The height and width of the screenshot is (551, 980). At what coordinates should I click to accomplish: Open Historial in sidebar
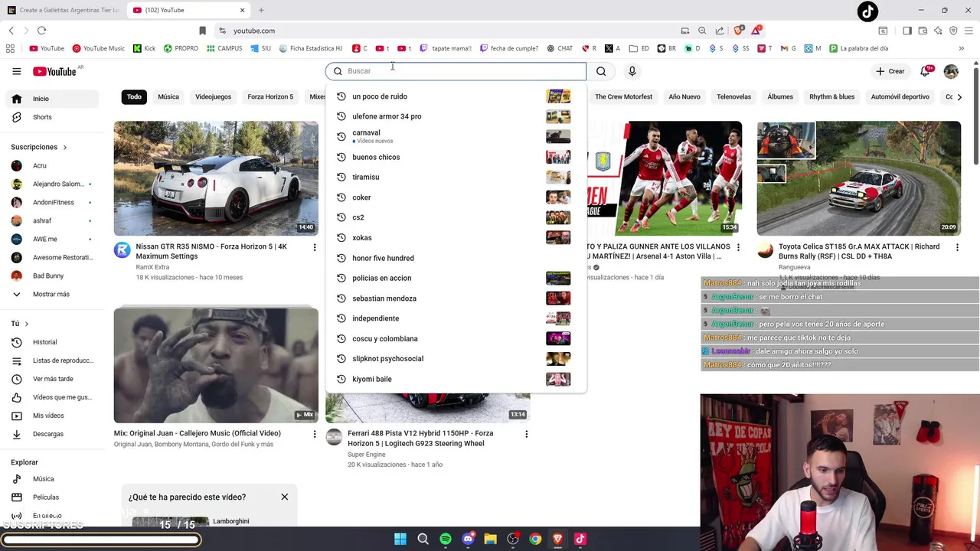[51, 342]
